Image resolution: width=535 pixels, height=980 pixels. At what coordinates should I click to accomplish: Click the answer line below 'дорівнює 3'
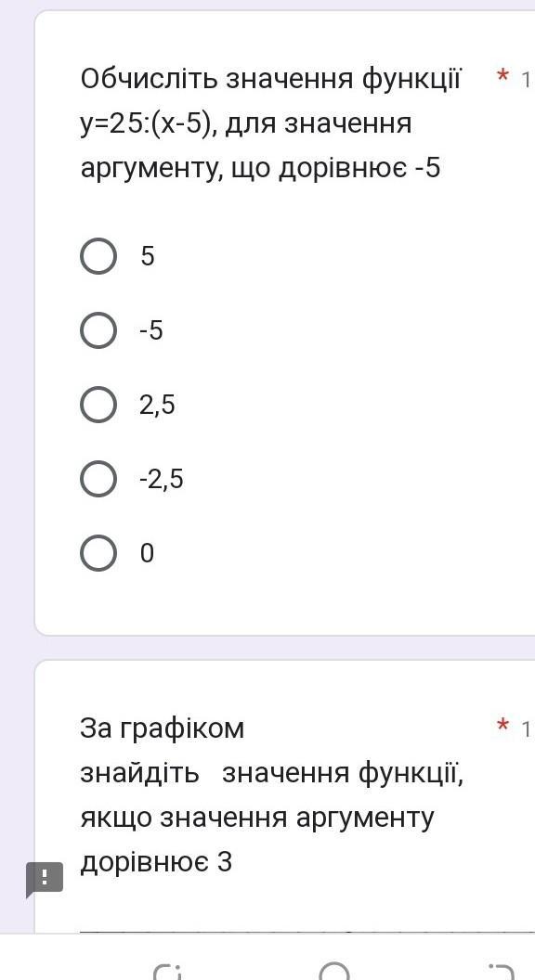click(307, 931)
